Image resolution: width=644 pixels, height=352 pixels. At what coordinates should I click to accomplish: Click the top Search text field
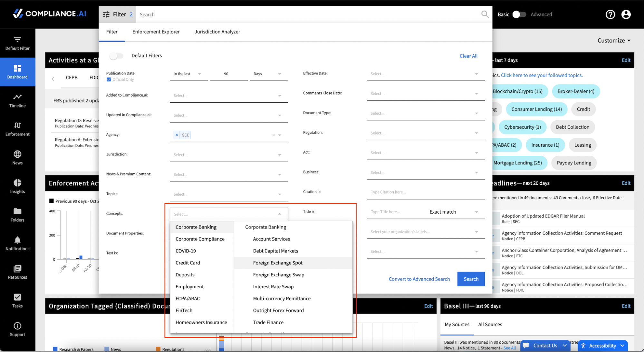coord(308,14)
